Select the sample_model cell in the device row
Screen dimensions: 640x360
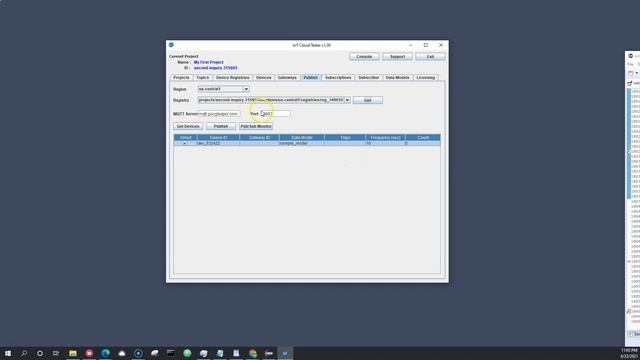(x=302, y=144)
